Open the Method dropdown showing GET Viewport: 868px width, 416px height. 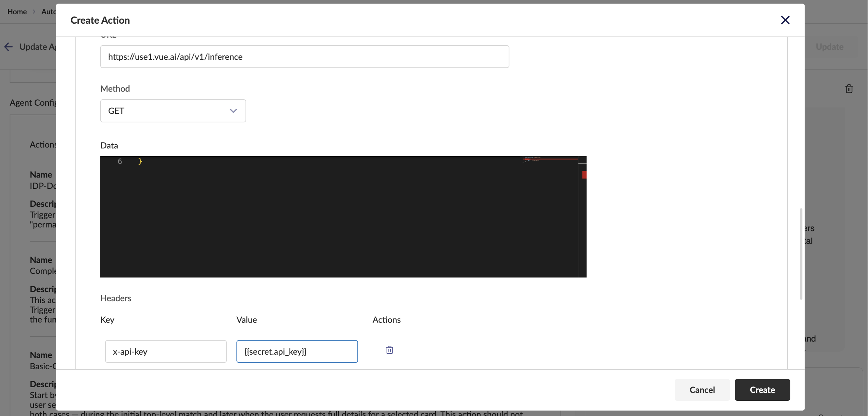point(173,111)
